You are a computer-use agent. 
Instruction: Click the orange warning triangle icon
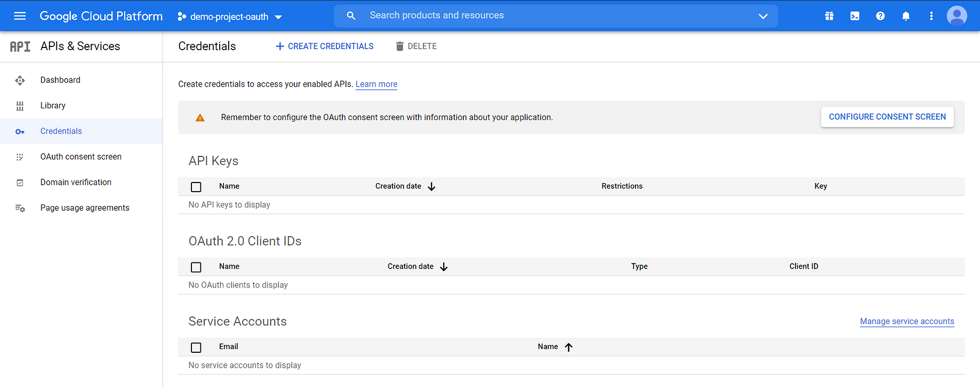coord(200,117)
